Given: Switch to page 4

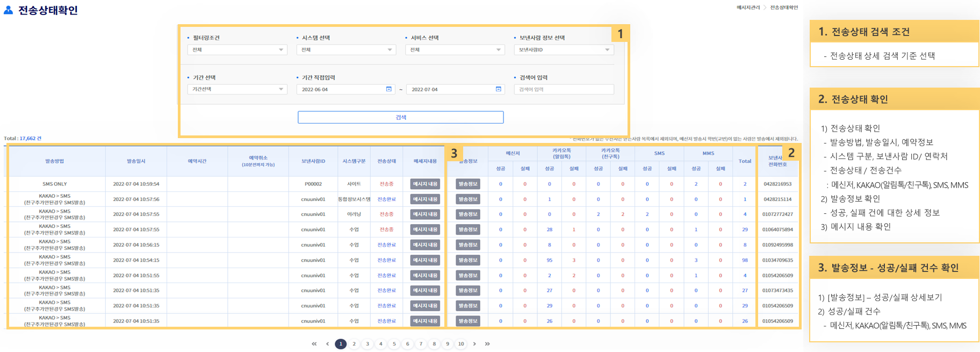Looking at the screenshot, I should pyautogui.click(x=381, y=344).
